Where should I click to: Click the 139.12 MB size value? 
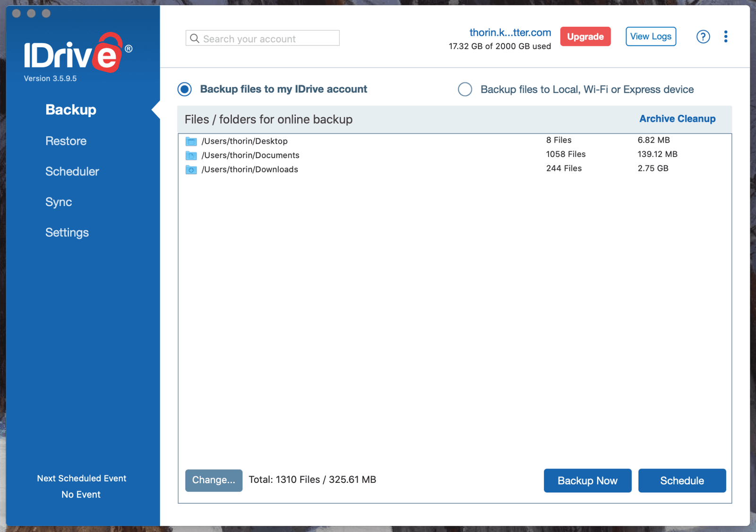[657, 154]
